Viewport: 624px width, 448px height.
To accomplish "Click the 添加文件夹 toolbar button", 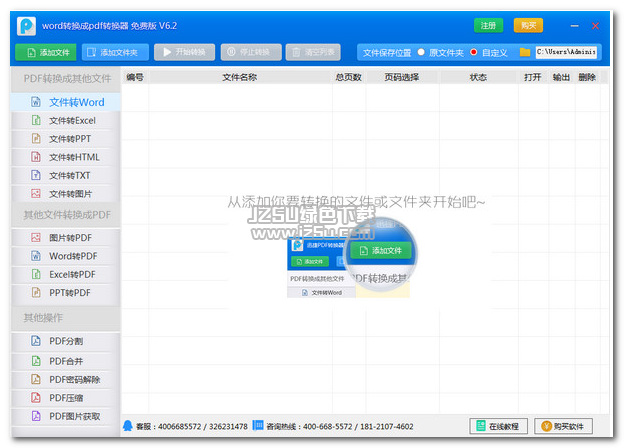I will 115,52.
